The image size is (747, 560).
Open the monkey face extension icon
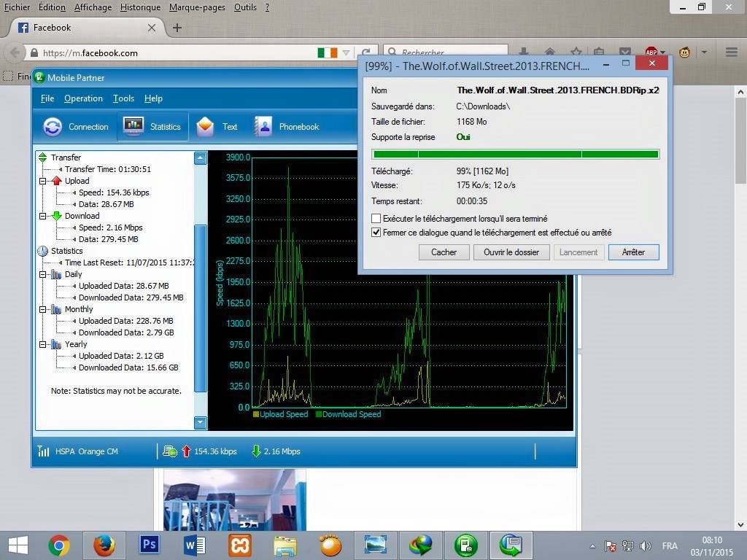tap(684, 52)
